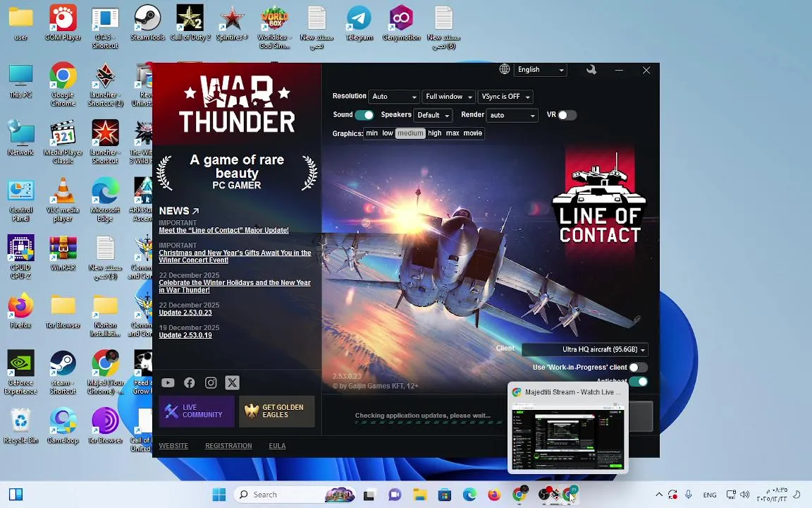Open Microsoft Store in taskbar
Viewport: 812px width, 508px height.
coord(444,495)
